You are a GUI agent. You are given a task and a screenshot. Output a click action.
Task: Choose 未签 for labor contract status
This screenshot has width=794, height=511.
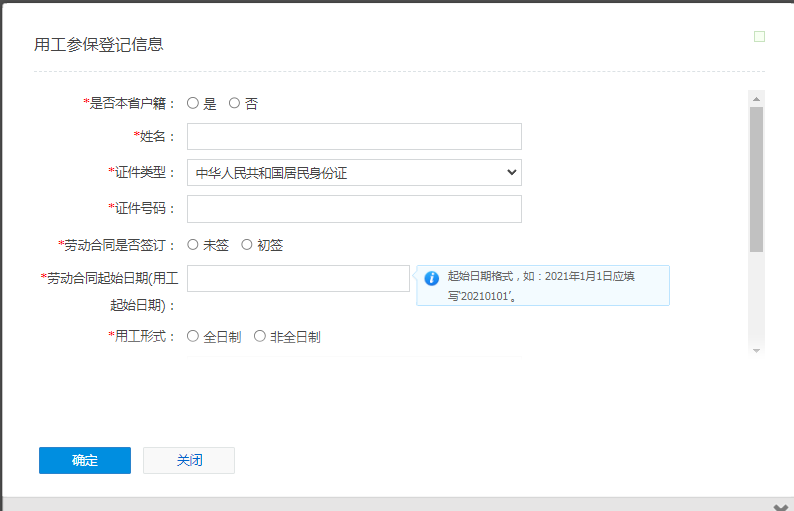click(x=193, y=245)
